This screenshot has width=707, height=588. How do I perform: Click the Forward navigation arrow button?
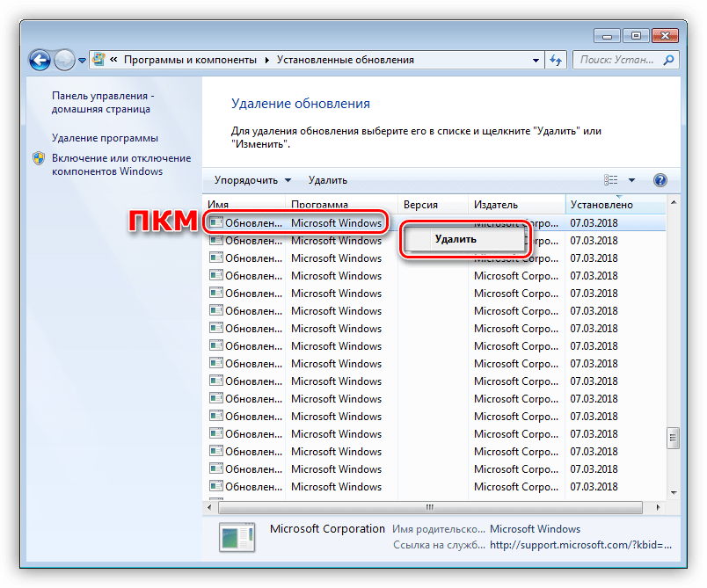[65, 61]
